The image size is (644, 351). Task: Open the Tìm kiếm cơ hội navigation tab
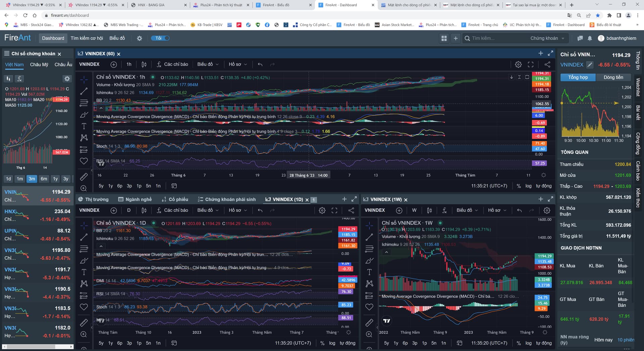87,38
